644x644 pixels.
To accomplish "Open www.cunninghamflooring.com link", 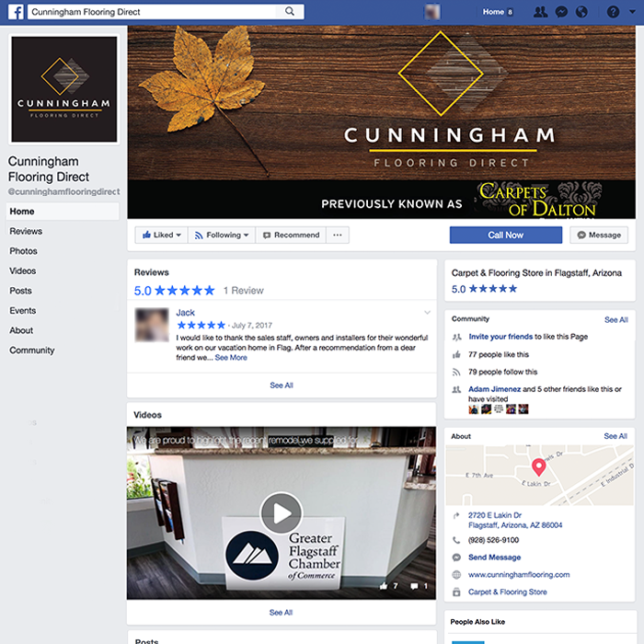I will [x=519, y=574].
